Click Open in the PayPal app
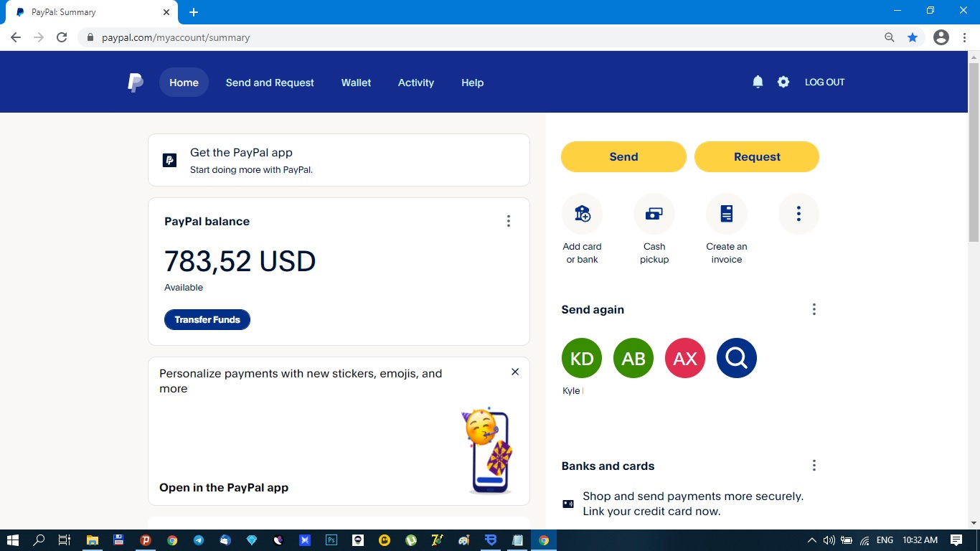 [224, 487]
